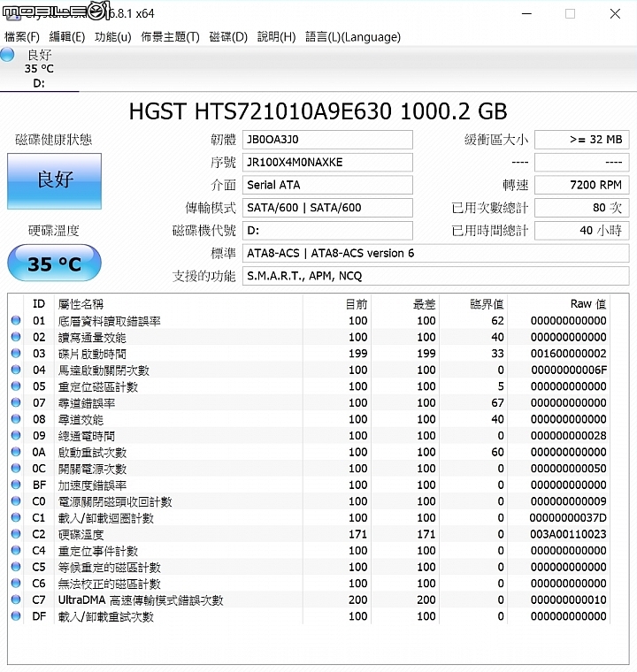
Task: Click the status dot for attribute 04
Action: pyautogui.click(x=16, y=370)
